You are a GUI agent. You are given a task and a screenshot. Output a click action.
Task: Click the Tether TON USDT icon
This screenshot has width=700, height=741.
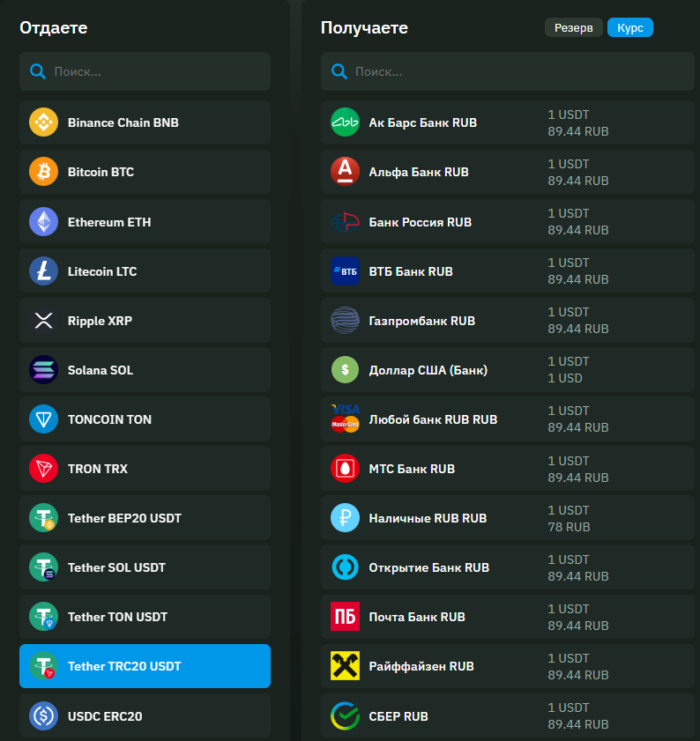coord(43,617)
